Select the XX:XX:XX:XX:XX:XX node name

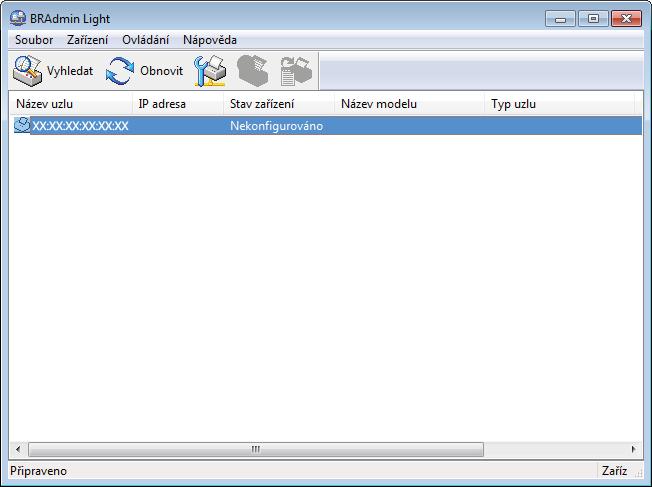tap(80, 126)
